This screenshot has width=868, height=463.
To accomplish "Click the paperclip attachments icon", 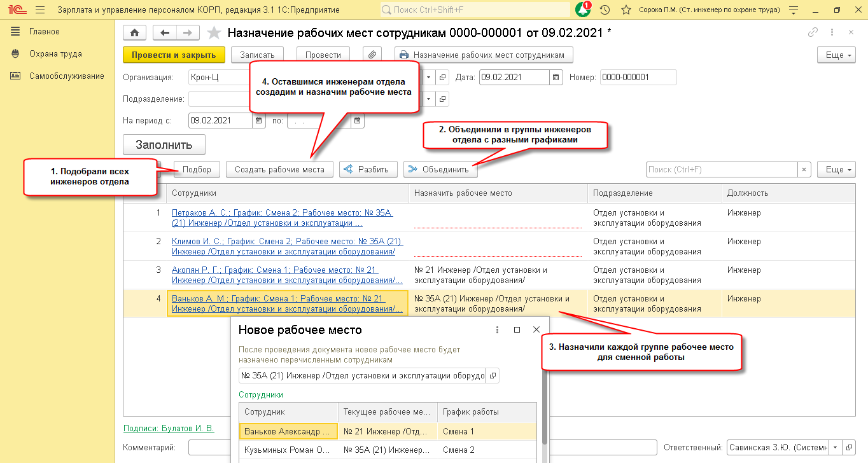I will [x=372, y=55].
